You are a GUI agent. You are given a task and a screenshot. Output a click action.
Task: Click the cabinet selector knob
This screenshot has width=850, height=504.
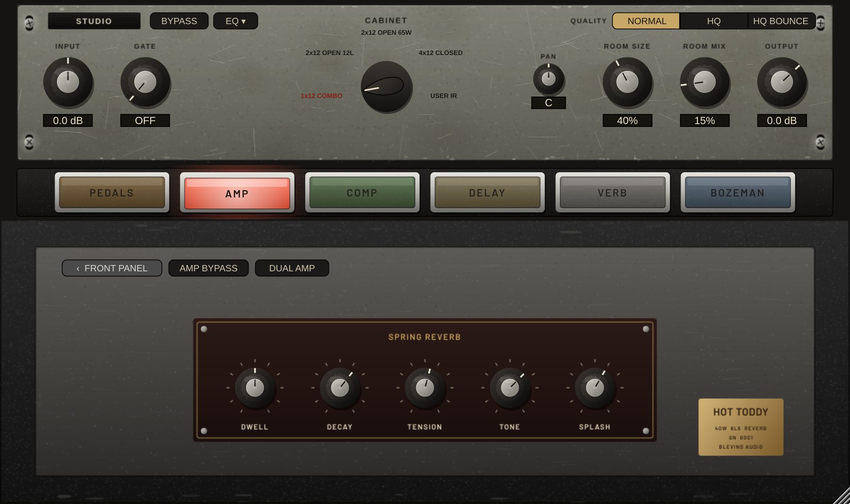pyautogui.click(x=387, y=87)
